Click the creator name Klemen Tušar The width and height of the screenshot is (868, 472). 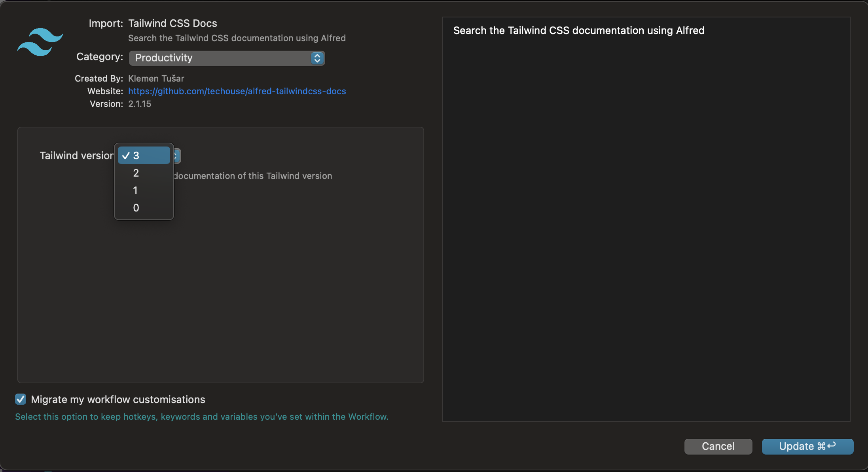point(156,78)
